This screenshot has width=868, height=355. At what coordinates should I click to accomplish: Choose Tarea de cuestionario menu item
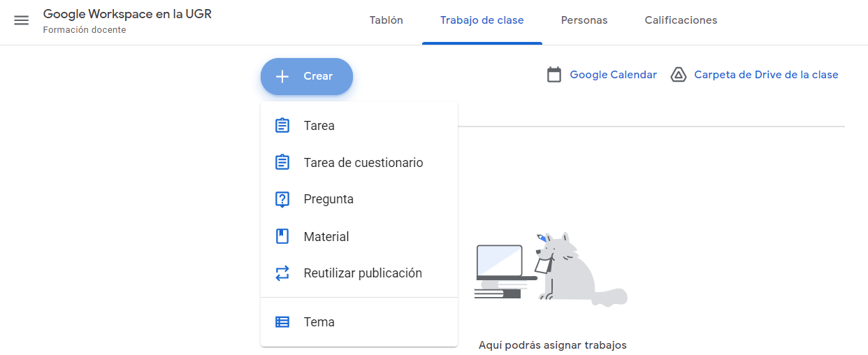point(359,162)
